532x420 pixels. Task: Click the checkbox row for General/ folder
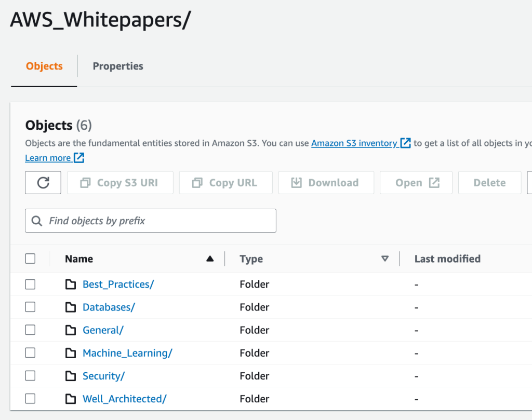30,330
